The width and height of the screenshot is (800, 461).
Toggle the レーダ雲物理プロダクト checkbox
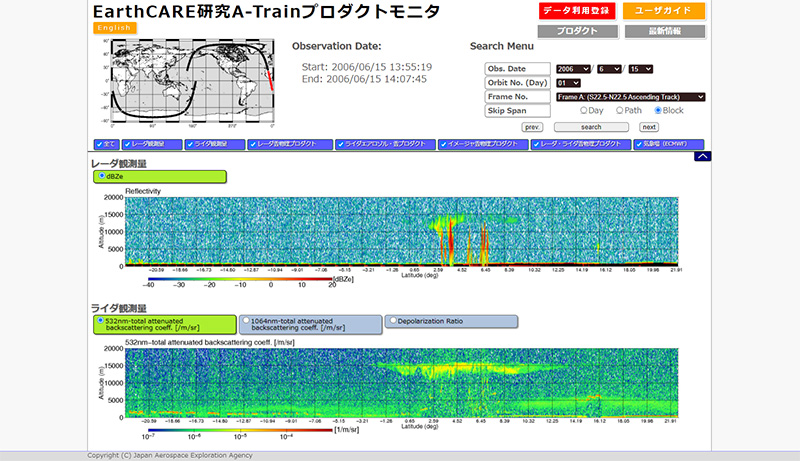tap(253, 144)
